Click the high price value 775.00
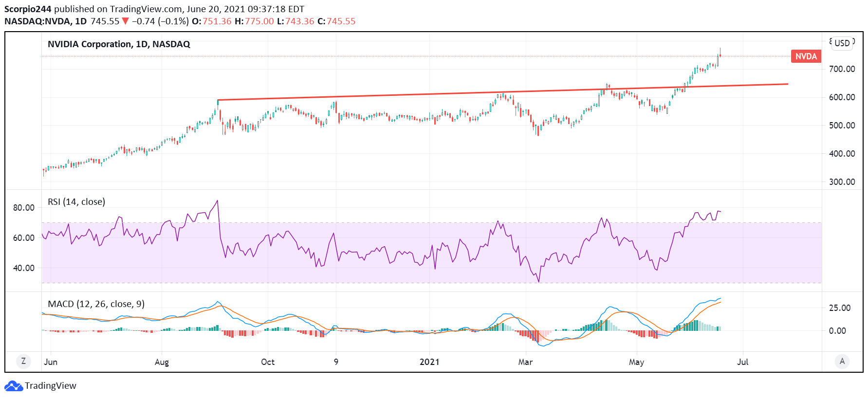This screenshot has width=868, height=399. coord(259,21)
